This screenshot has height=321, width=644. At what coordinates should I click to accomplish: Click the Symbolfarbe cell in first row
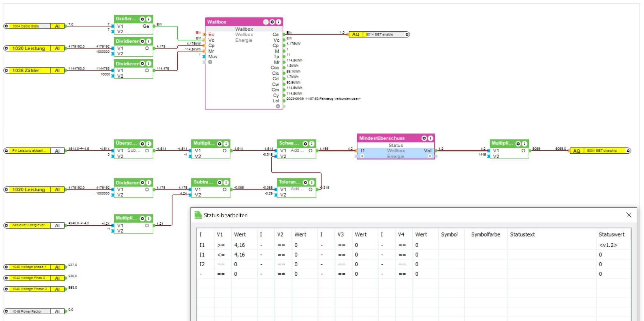click(485, 245)
